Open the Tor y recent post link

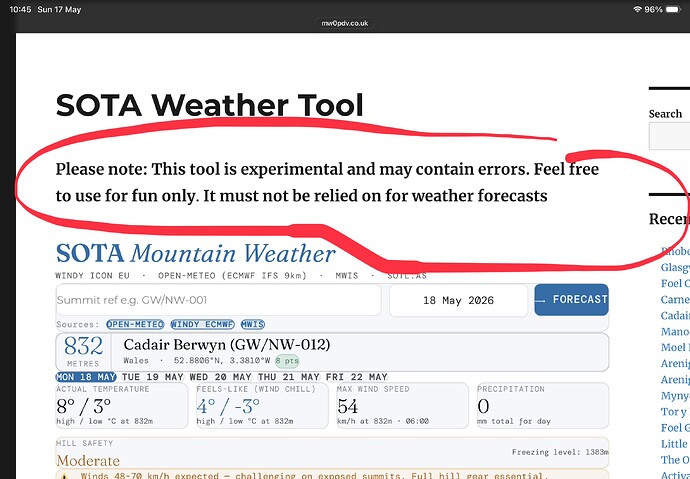pos(675,412)
